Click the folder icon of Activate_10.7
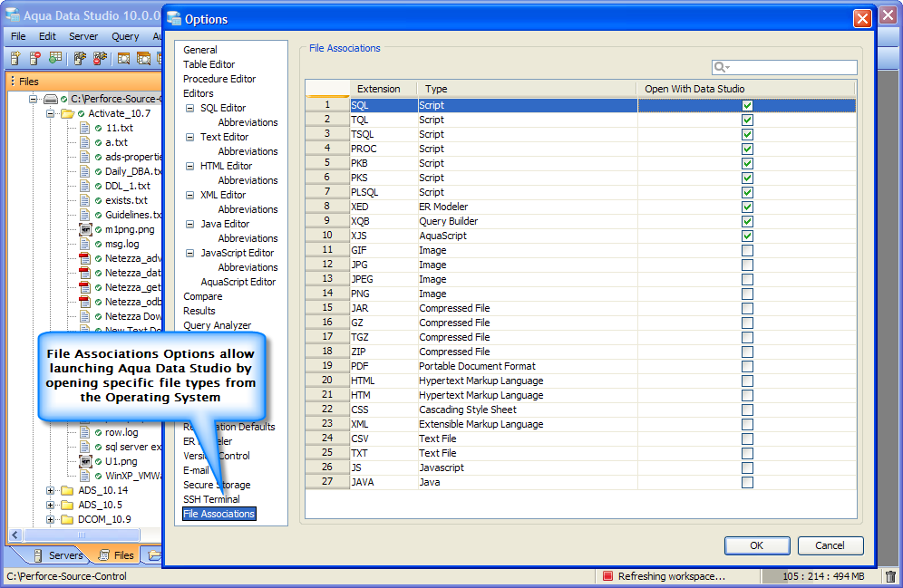The image size is (903, 588). click(x=67, y=113)
